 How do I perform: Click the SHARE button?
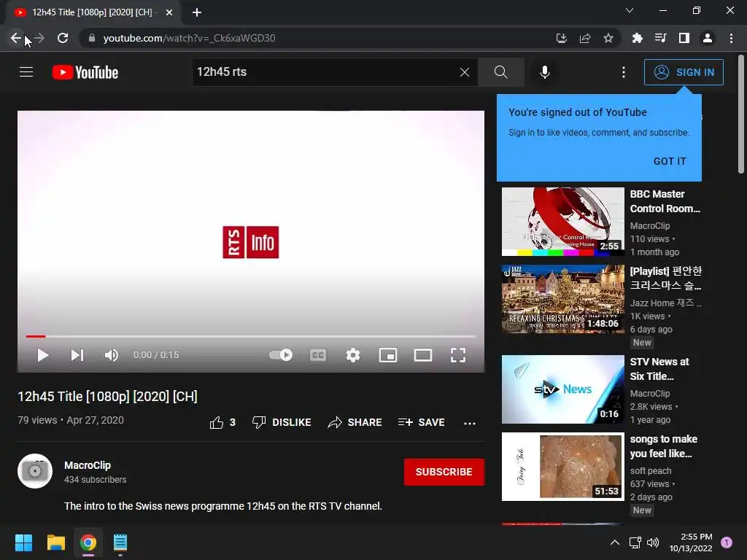coord(355,422)
